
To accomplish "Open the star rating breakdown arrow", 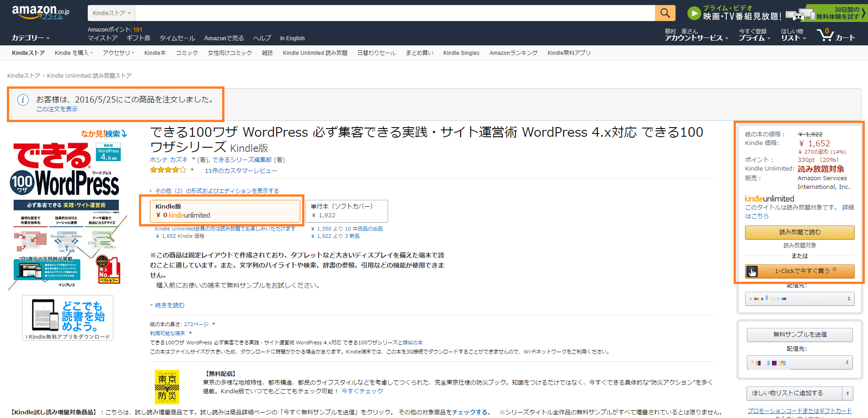I will [x=192, y=170].
